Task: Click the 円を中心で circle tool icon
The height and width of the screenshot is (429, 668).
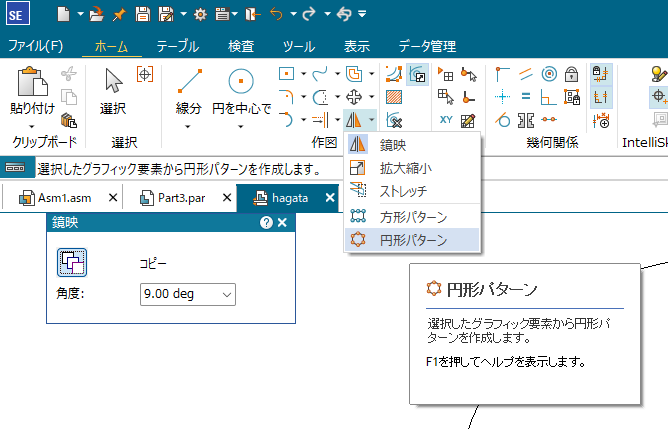Action: click(x=242, y=82)
